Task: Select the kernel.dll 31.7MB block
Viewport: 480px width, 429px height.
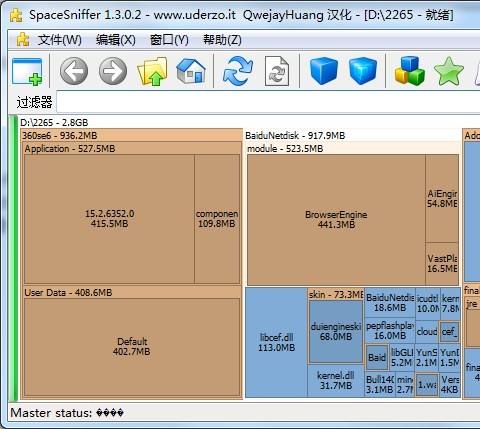Action: tap(336, 381)
